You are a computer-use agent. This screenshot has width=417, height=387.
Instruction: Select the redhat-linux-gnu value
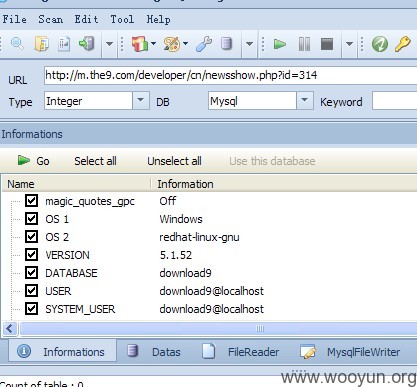[199, 237]
